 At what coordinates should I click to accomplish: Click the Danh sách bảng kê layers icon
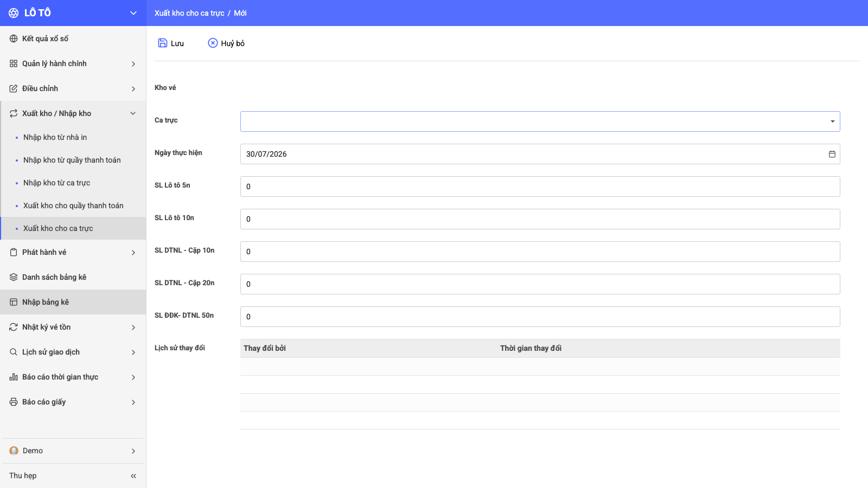click(14, 277)
